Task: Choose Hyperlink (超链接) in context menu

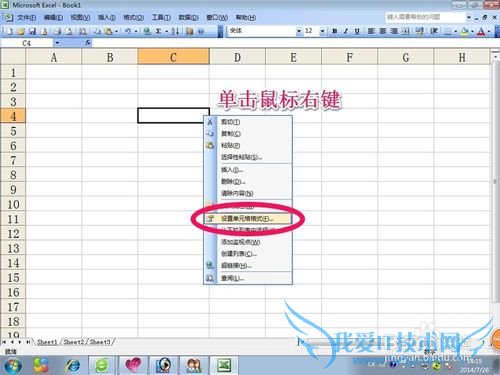Action: click(x=248, y=266)
